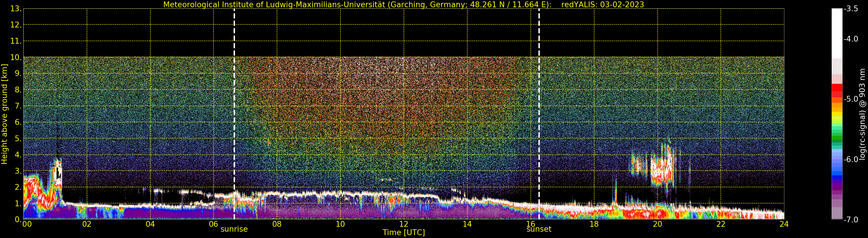Click the 1. height tick label

click(18, 203)
